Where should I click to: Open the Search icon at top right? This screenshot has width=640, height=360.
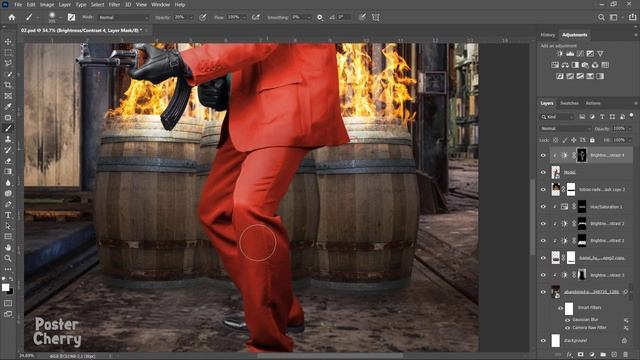[601, 17]
